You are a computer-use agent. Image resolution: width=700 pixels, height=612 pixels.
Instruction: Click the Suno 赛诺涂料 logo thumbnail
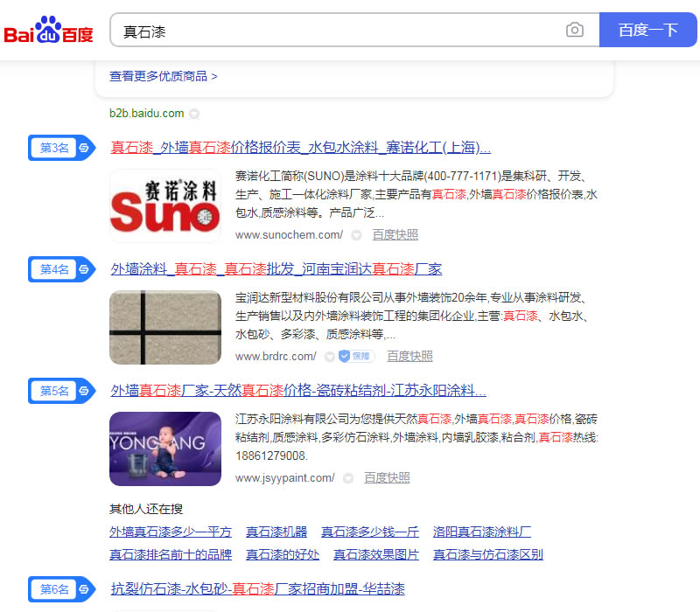165,206
